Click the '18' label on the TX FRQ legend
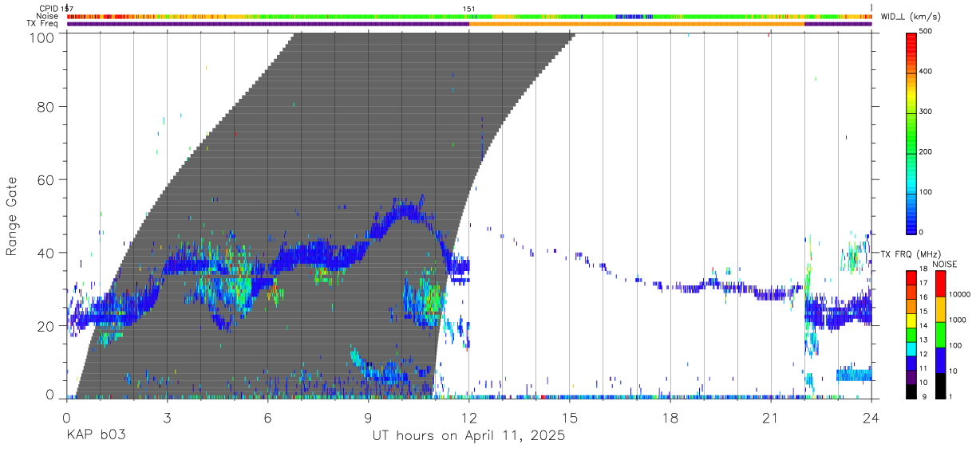The image size is (980, 452). pyautogui.click(x=925, y=269)
